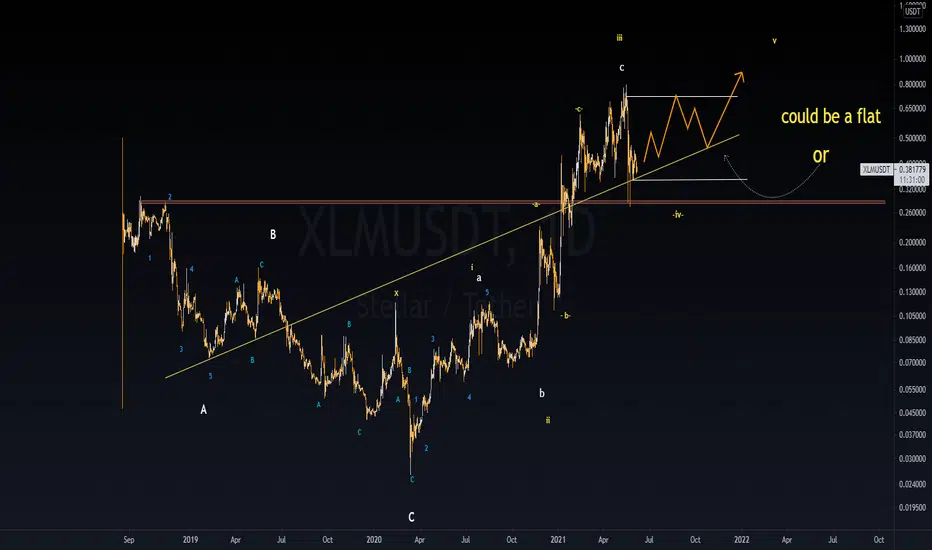Click the 0.260000 price axis label

pos(912,213)
